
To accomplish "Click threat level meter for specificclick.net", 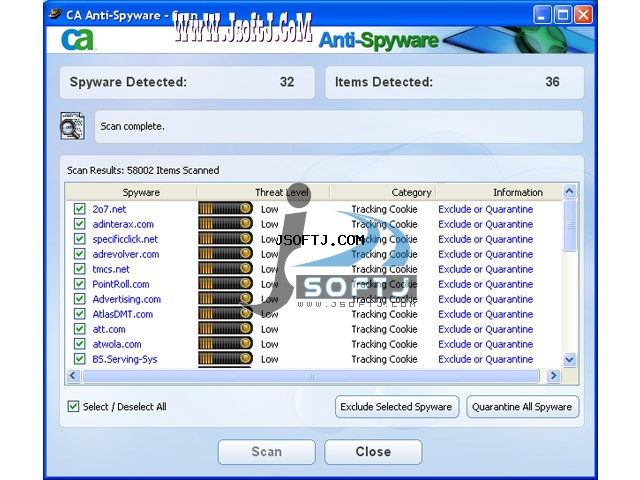I will click(x=225, y=239).
